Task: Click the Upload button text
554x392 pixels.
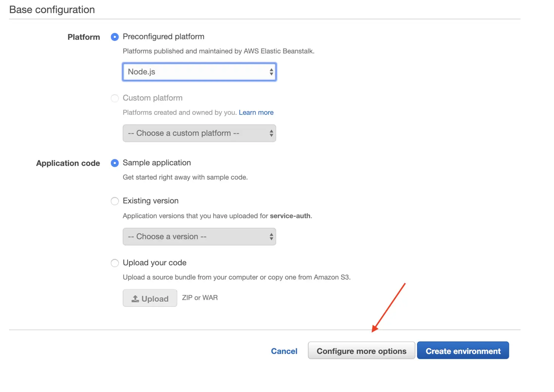Action: [155, 299]
